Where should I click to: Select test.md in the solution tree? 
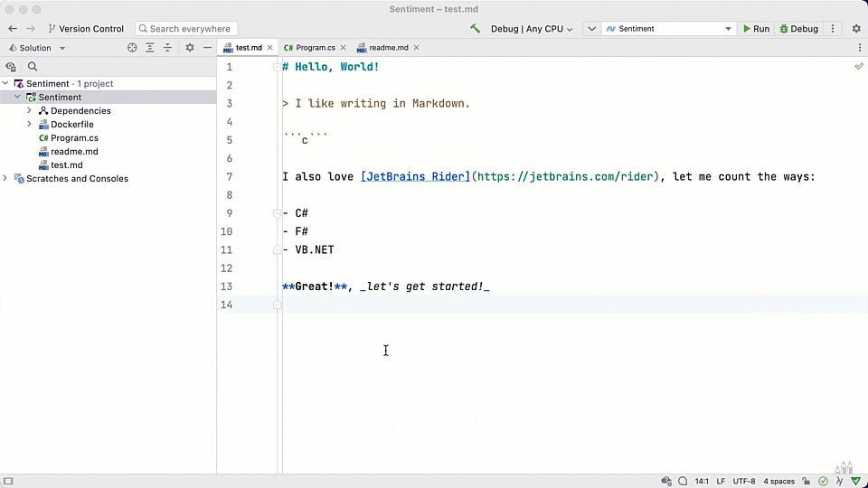tap(66, 164)
